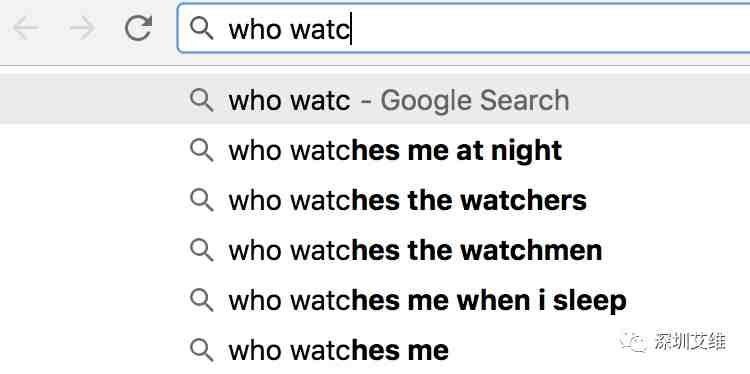Screen dimensions: 750x374
Task: Click in the address bar text field
Action: (x=463, y=28)
